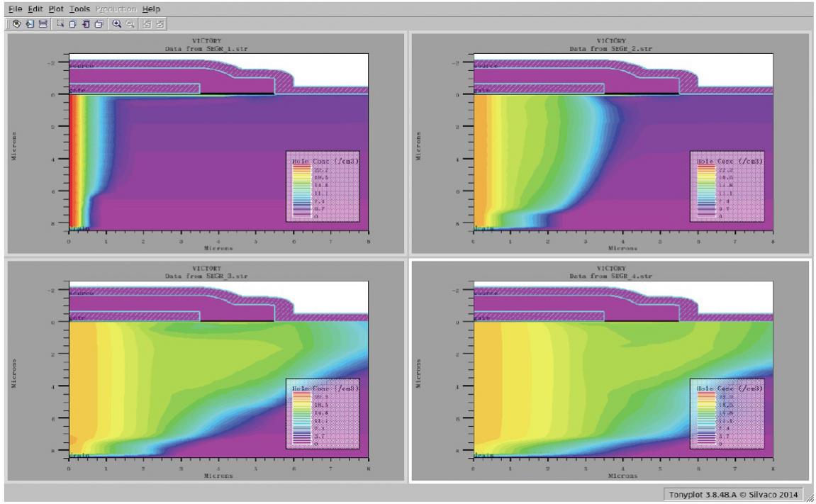This screenshot has height=504, width=816.
Task: Click the dotted selection pointer icon
Action: point(60,24)
